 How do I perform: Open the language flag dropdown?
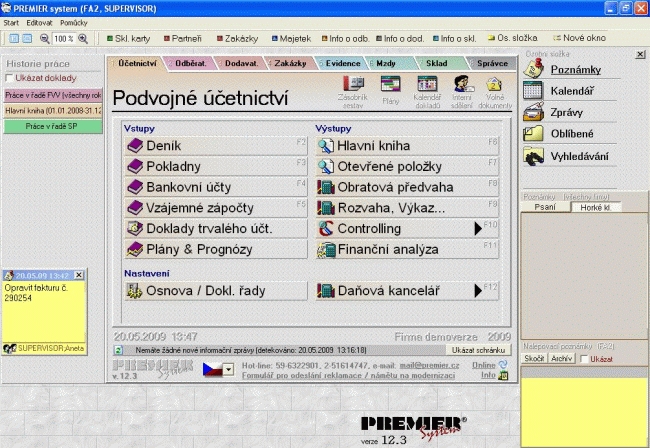click(228, 369)
